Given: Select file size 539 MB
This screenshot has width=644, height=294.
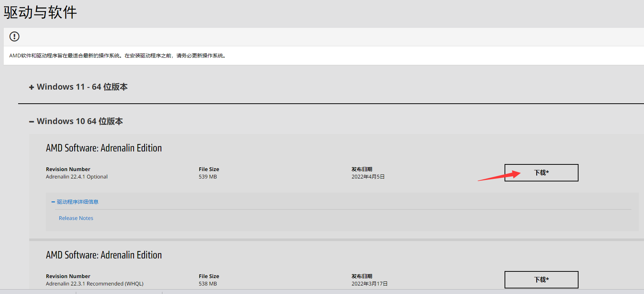Looking at the screenshot, I should (x=208, y=177).
